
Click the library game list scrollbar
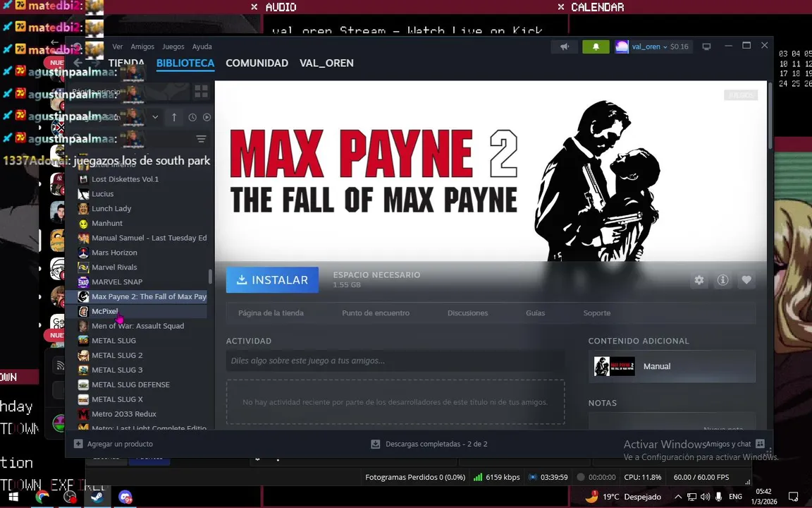coord(210,277)
